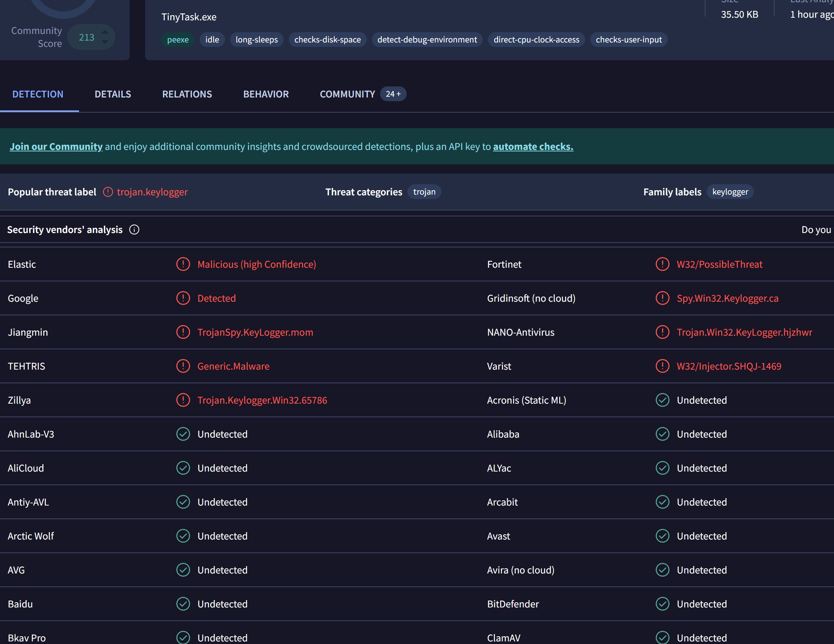Click the Bkav Pro vendor name

[x=27, y=638]
